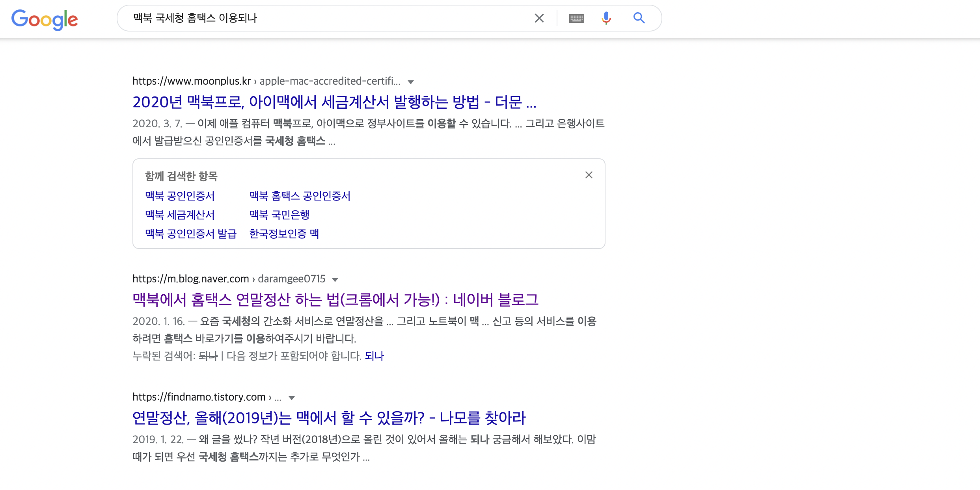Select related search 맥북 국민은행
Image resolution: width=980 pixels, height=490 pixels.
279,215
